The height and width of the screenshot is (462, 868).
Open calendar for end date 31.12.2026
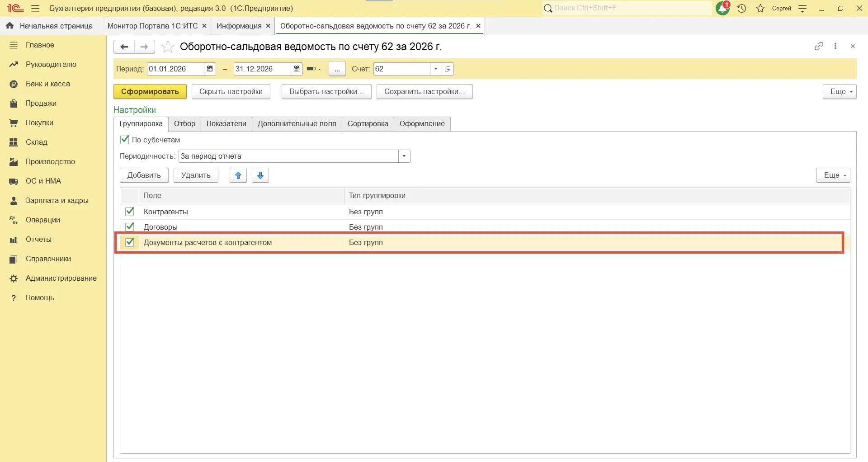click(297, 69)
